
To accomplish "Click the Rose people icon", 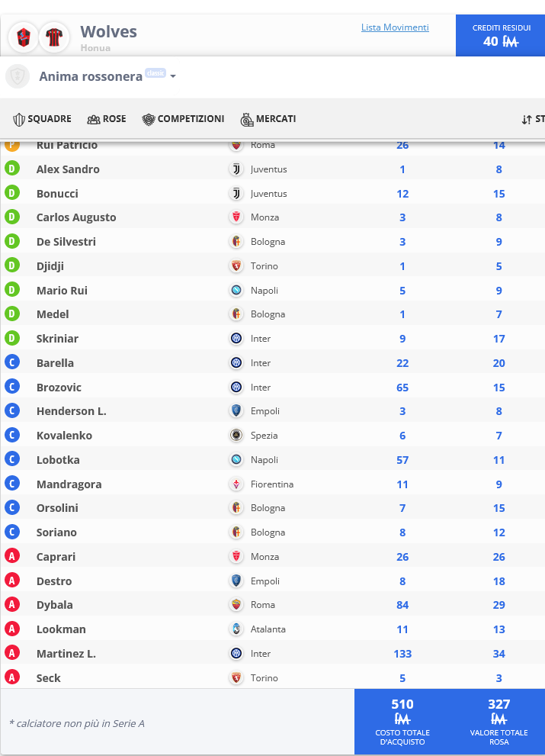I will click(x=94, y=120).
